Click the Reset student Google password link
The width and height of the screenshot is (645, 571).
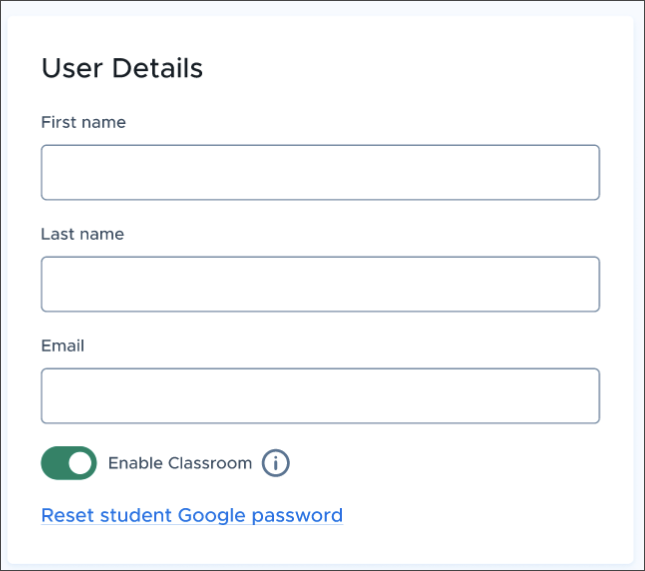click(x=192, y=515)
